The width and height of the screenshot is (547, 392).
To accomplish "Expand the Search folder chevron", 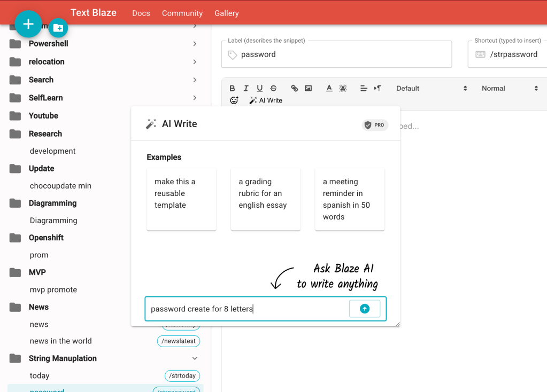I will 195,80.
